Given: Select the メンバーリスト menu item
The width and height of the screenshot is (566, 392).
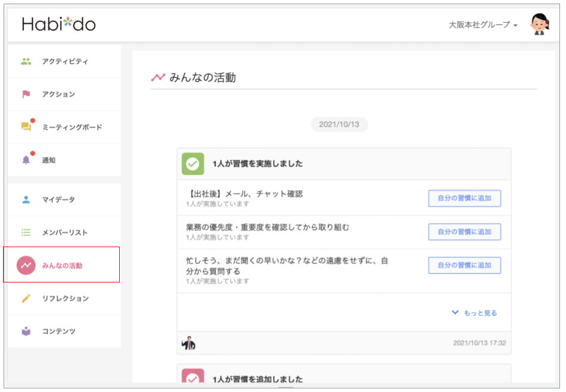Looking at the screenshot, I should (x=64, y=232).
